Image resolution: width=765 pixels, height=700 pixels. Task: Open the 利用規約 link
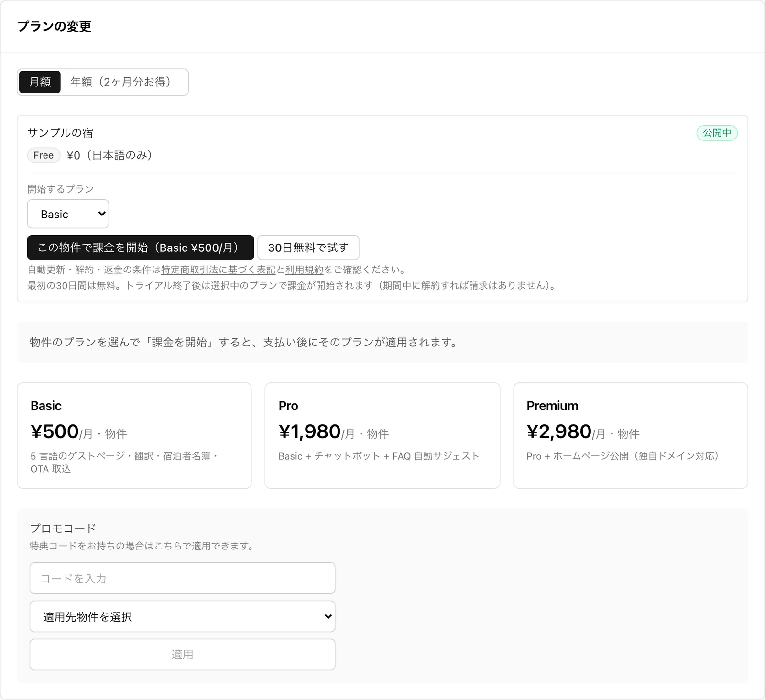click(x=305, y=269)
